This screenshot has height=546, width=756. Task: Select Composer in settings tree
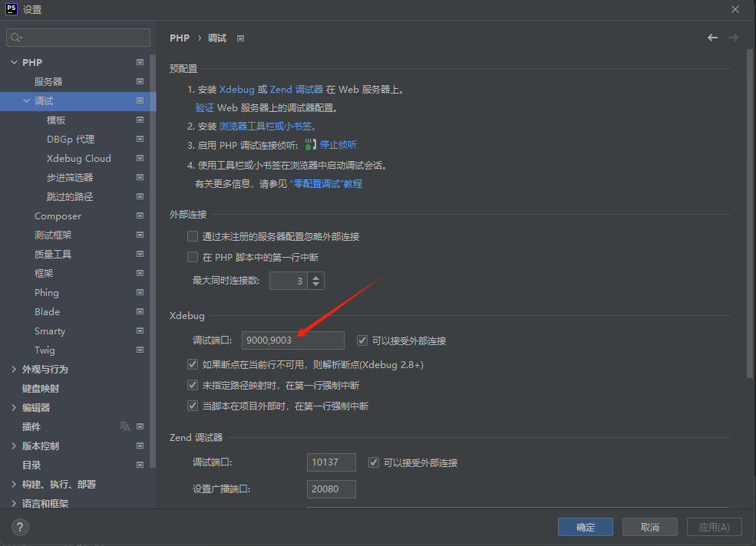[58, 216]
